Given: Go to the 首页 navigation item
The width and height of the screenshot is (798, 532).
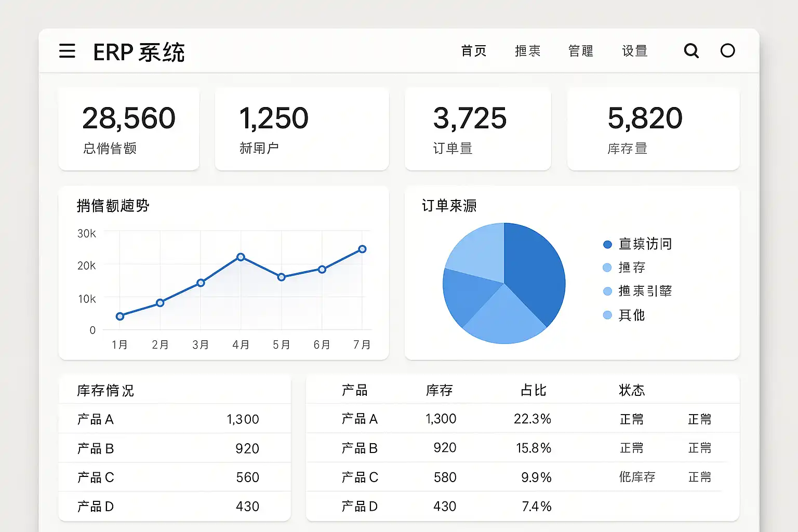Looking at the screenshot, I should (473, 51).
